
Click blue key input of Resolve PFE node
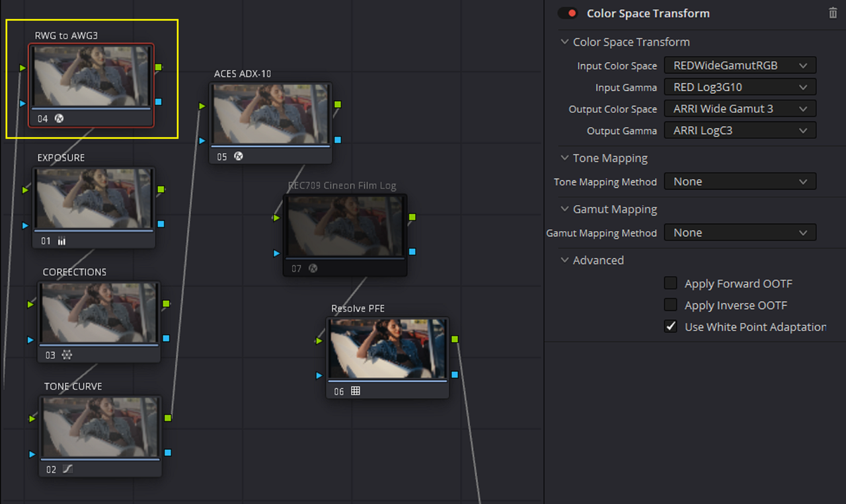click(x=319, y=375)
